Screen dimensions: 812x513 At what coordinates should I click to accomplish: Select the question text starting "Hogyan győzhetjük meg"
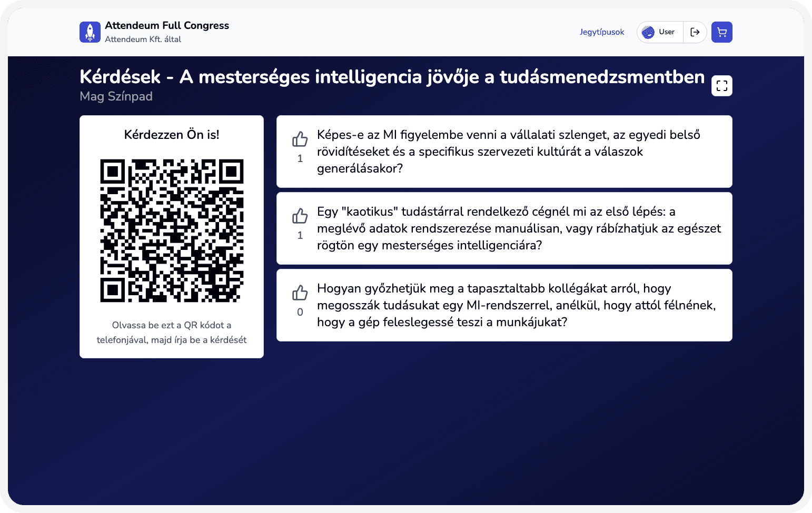point(517,305)
